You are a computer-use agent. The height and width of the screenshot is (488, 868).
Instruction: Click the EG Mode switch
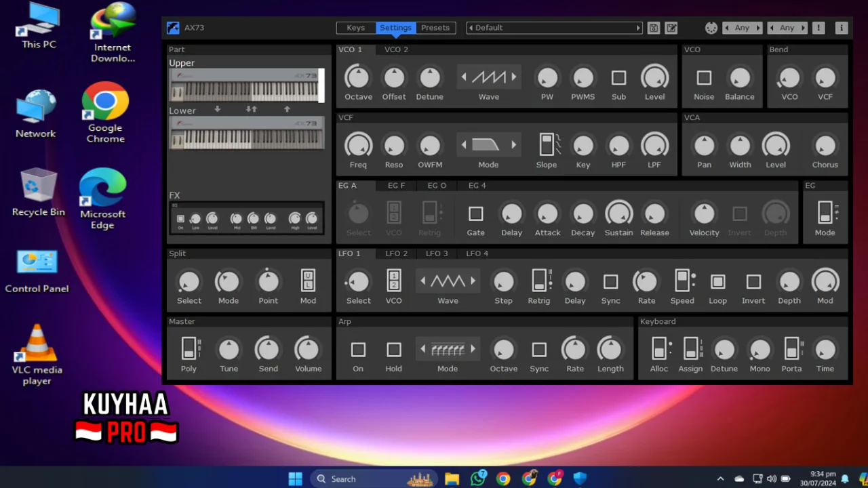[x=825, y=213]
